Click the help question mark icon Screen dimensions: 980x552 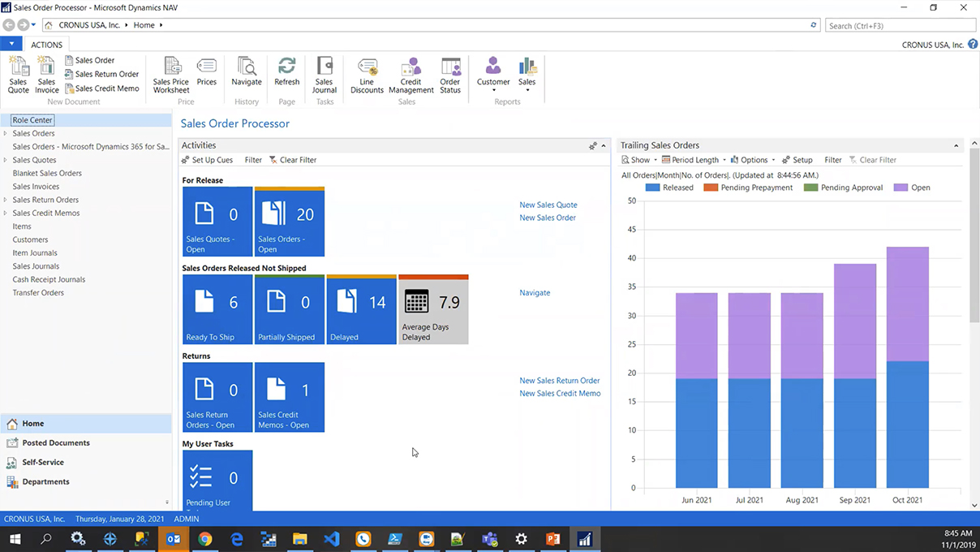(973, 45)
